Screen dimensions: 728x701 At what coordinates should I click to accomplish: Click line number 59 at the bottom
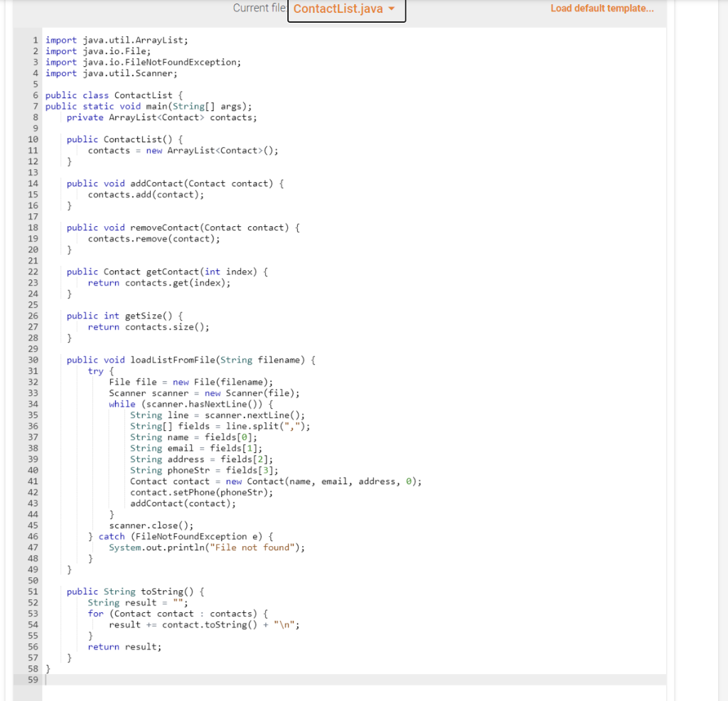[33, 680]
